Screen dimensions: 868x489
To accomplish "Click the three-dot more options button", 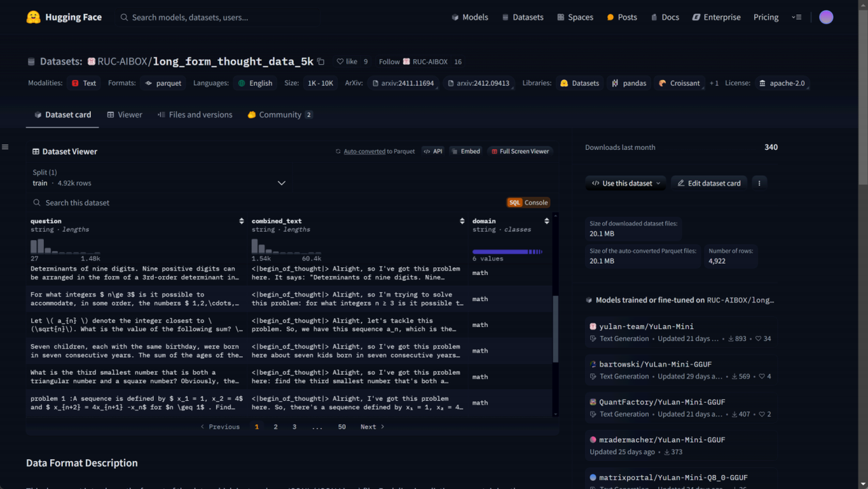I will click(759, 183).
